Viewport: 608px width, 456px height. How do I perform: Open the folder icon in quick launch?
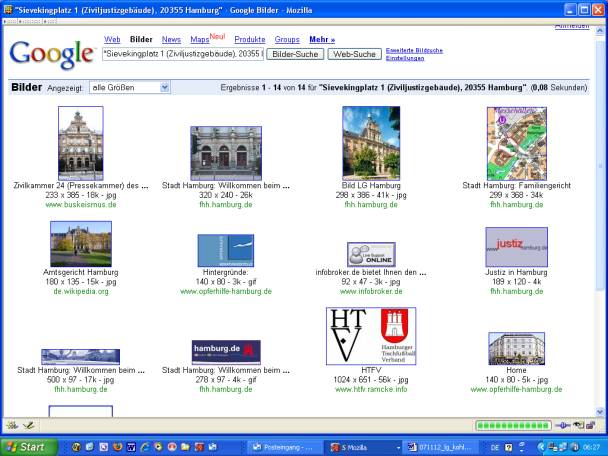click(x=185, y=447)
